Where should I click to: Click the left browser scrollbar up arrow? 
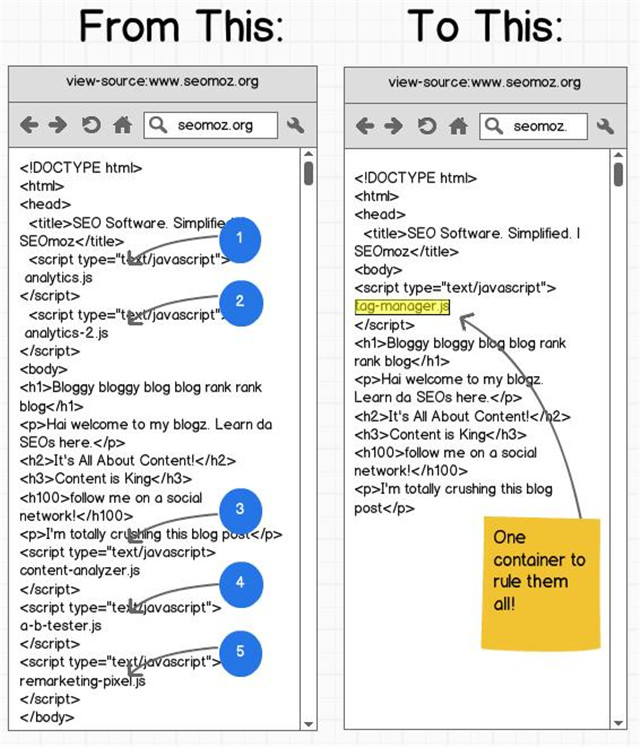point(308,154)
